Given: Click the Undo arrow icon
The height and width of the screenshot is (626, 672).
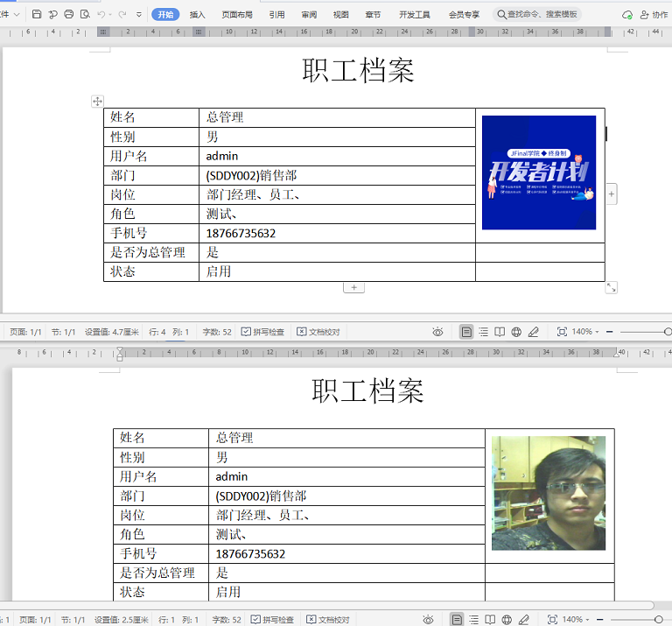Looking at the screenshot, I should pos(101,15).
